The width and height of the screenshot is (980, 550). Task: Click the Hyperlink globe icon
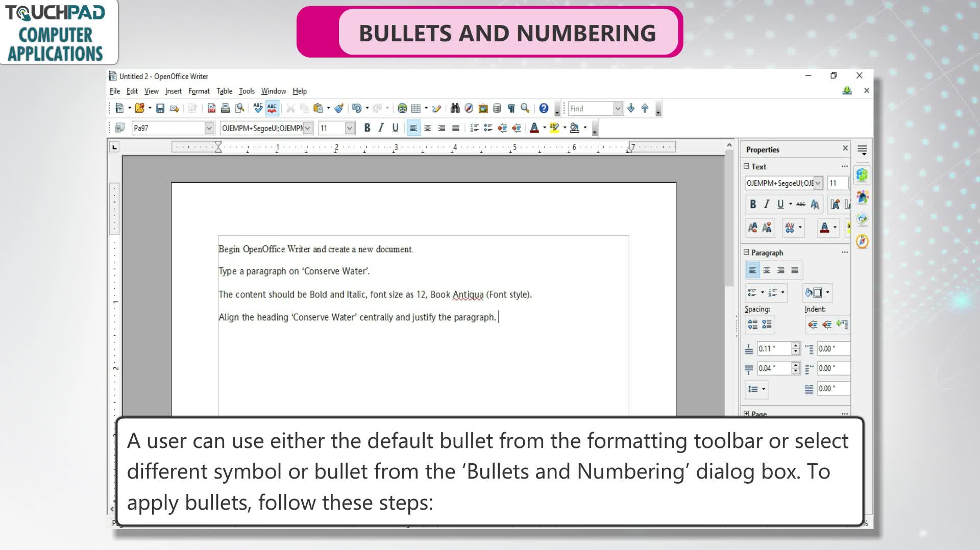point(402,109)
